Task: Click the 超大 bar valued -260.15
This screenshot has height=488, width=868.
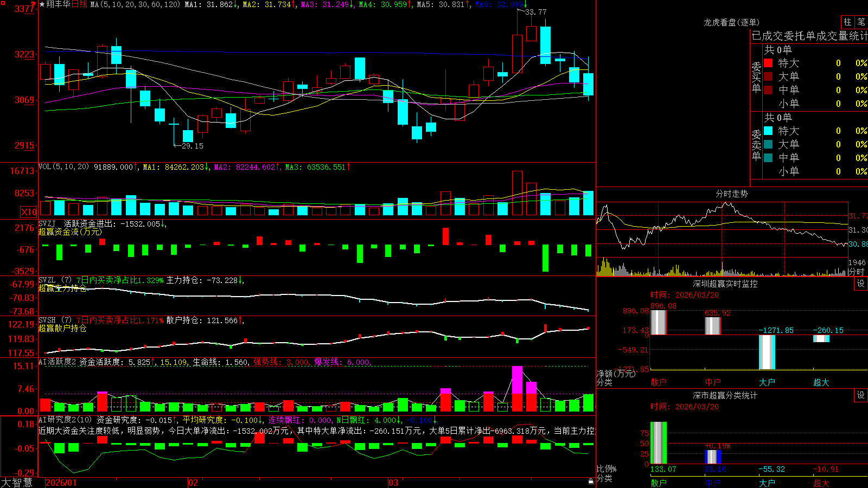Action: coord(821,339)
